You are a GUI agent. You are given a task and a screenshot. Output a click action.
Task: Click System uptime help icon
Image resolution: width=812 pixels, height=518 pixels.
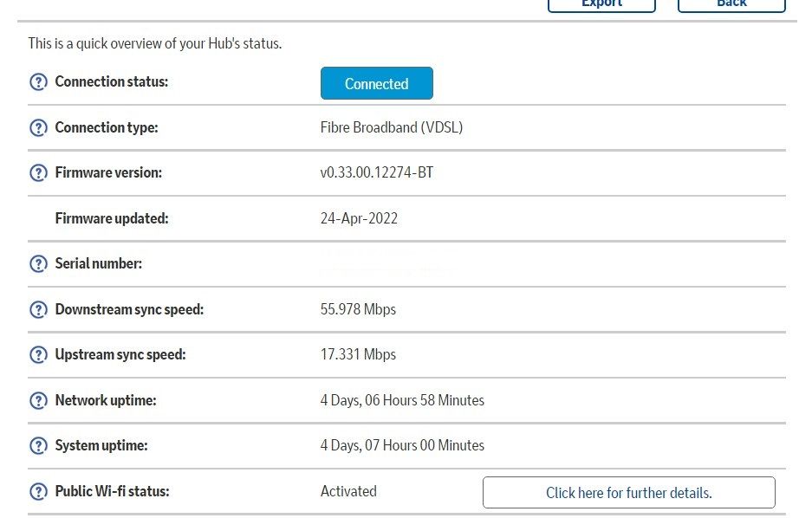click(x=38, y=446)
